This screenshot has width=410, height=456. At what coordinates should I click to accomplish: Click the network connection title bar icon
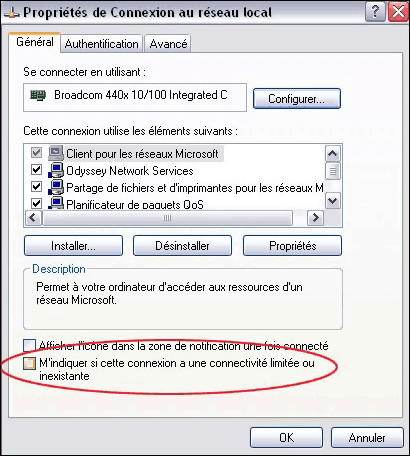(11, 14)
